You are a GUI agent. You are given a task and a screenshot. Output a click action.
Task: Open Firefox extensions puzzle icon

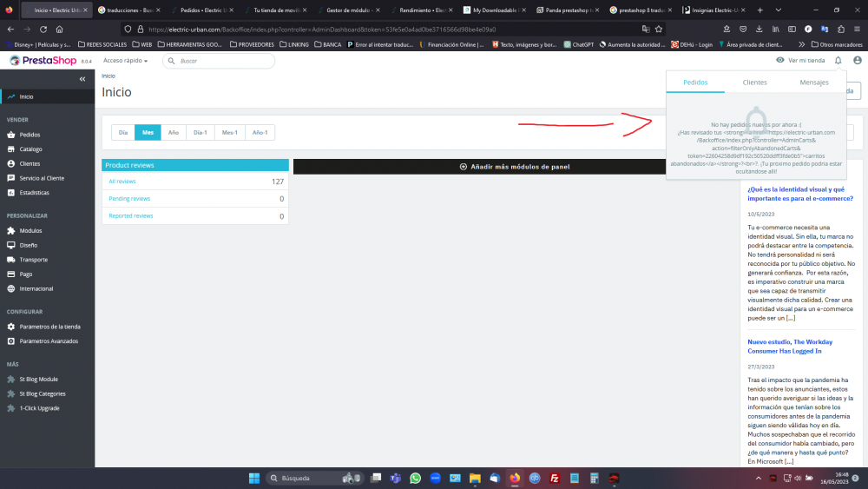pyautogui.click(x=841, y=30)
